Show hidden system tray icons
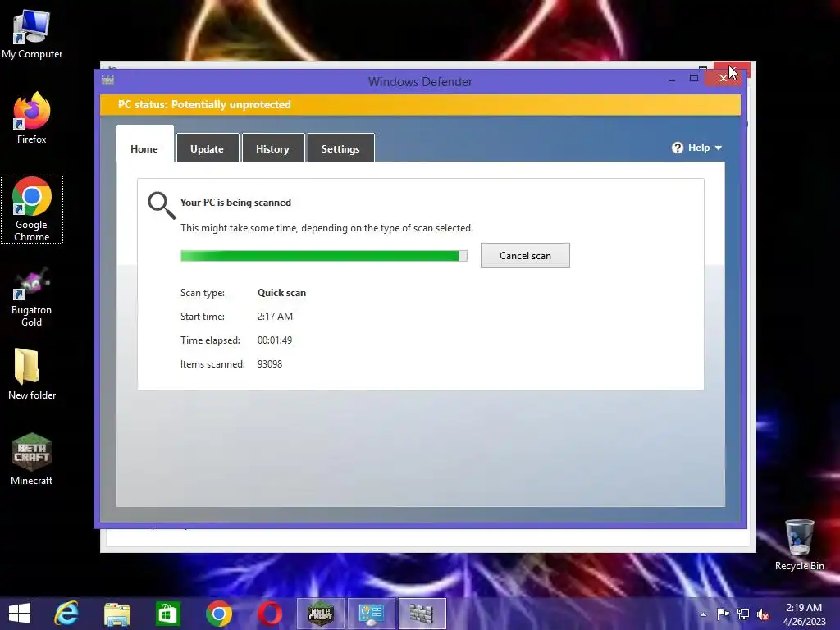 (x=703, y=614)
